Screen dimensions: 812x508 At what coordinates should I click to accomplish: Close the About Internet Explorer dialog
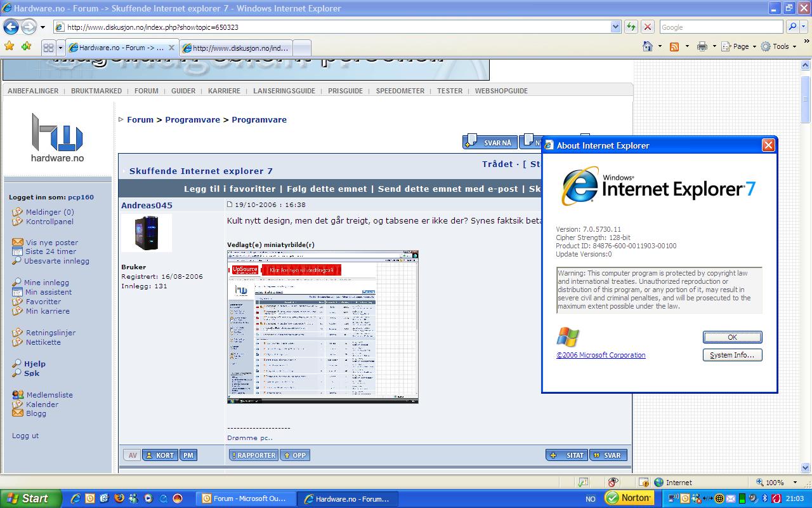click(x=768, y=145)
